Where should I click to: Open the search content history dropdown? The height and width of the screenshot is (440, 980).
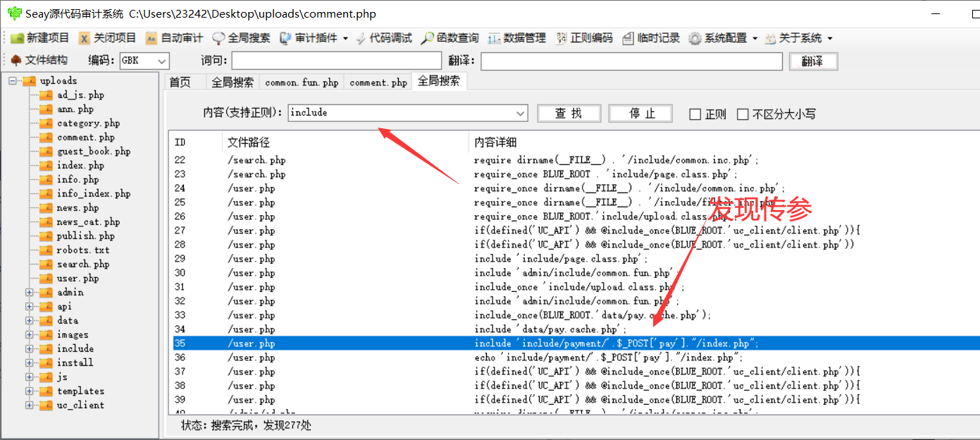[x=521, y=113]
